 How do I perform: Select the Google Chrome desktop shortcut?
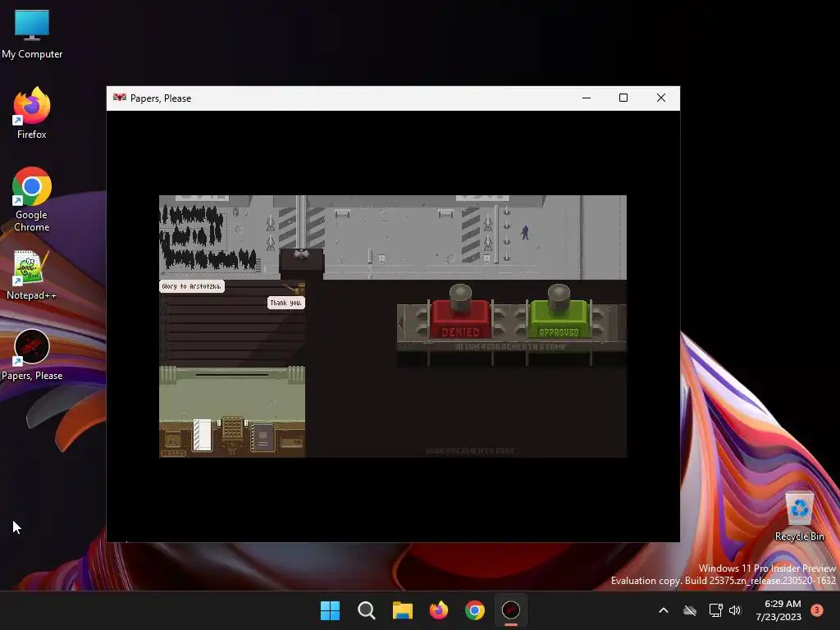32,199
